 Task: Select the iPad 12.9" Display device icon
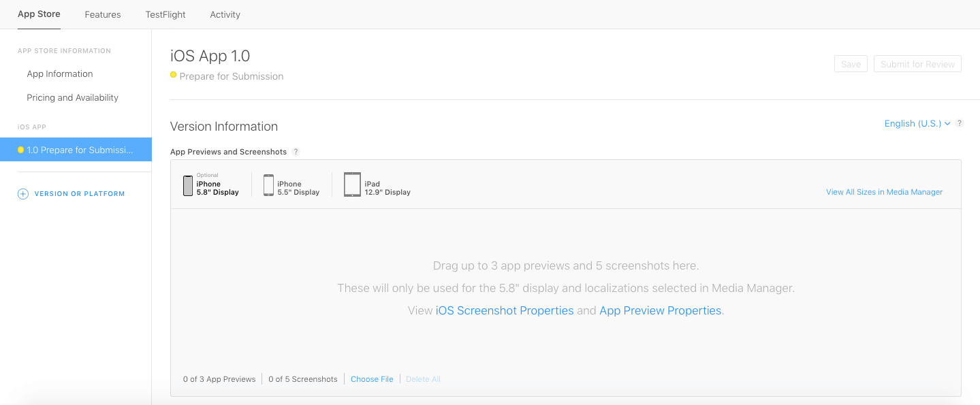tap(352, 184)
